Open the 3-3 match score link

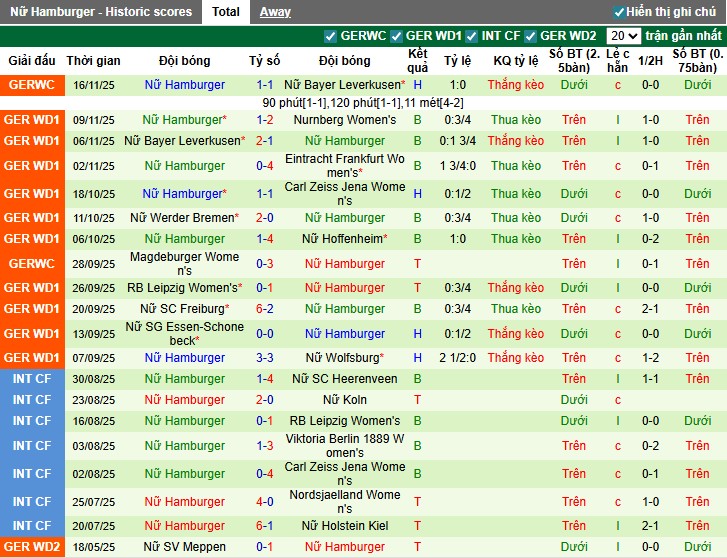click(x=265, y=358)
